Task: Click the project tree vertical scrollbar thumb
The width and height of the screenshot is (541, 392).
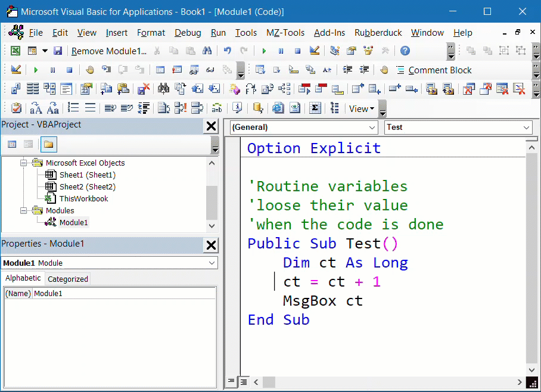Action: pyautogui.click(x=212, y=202)
